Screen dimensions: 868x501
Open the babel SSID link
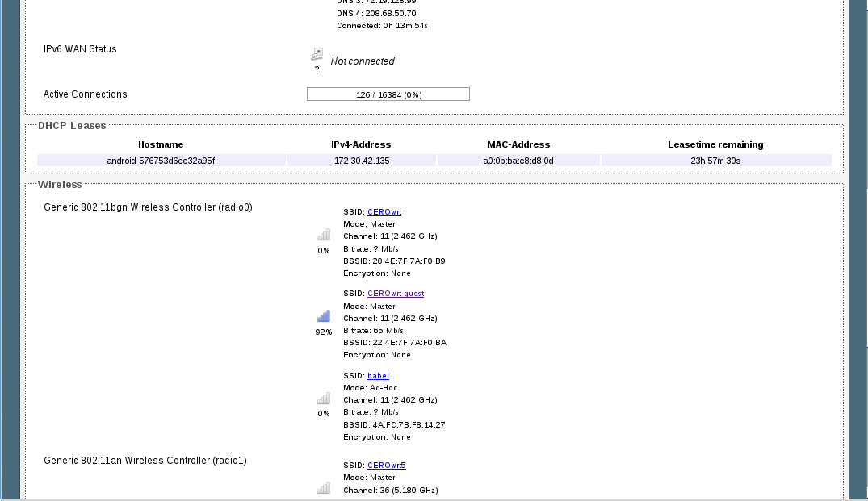(378, 376)
